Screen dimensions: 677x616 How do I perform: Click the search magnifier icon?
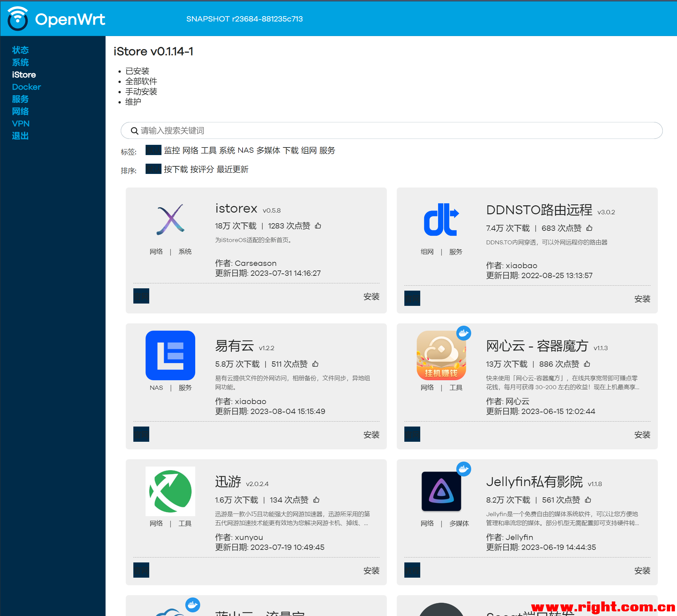click(x=134, y=131)
